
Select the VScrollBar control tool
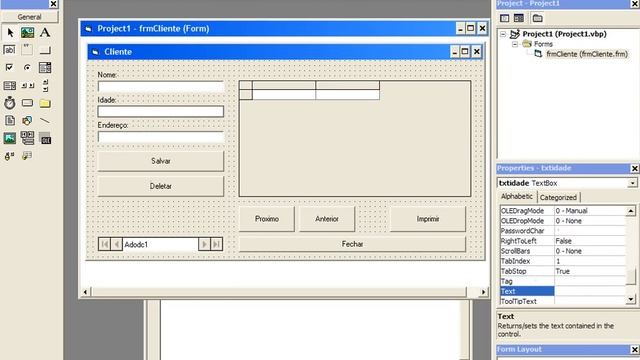click(x=45, y=85)
